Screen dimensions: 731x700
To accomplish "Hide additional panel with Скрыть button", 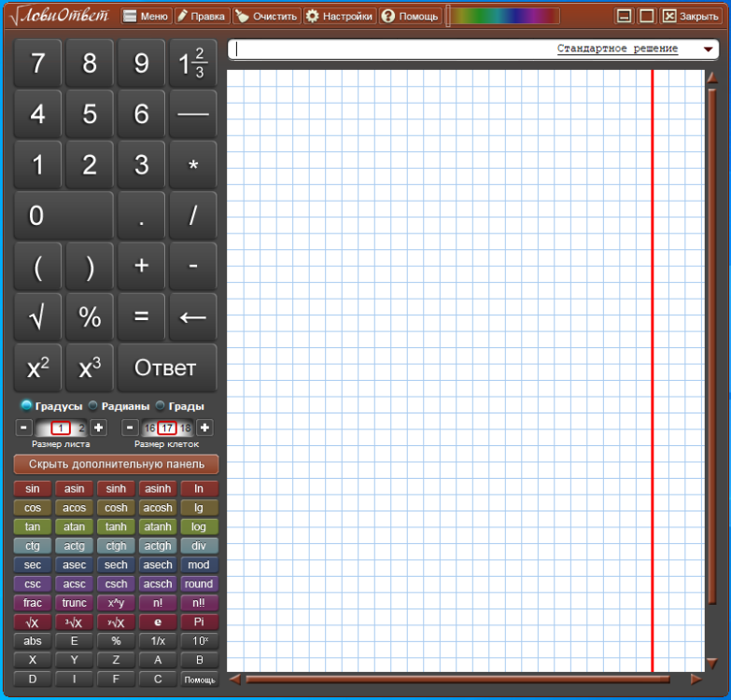I will point(116,464).
